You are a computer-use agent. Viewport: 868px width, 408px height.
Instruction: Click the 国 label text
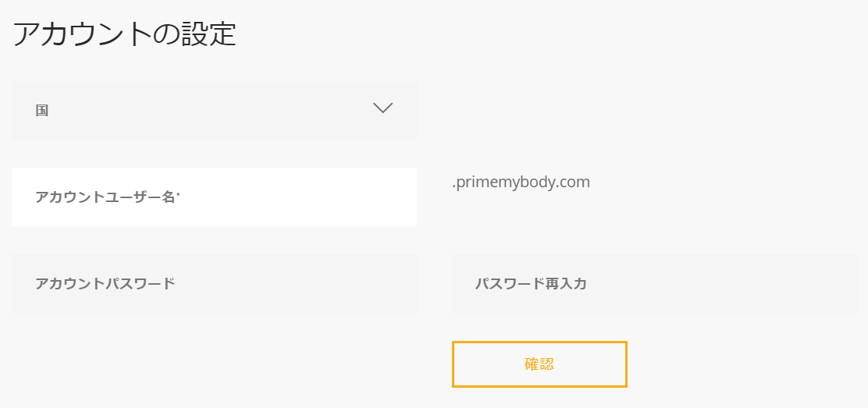42,111
